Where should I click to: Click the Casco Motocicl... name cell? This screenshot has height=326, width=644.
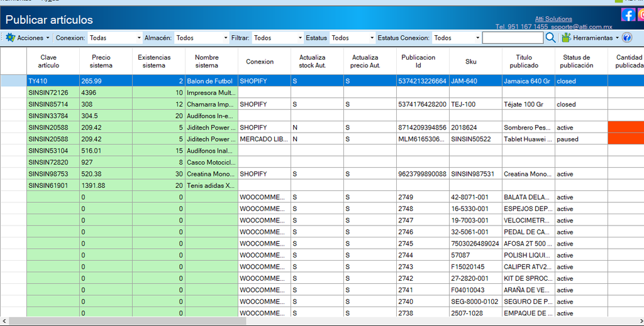click(211, 162)
